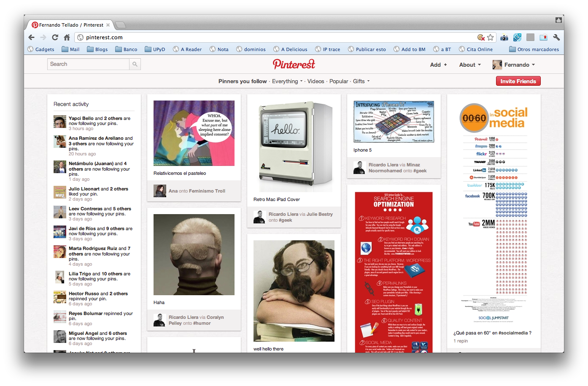Viewport: 588px width, 386px height.
Task: Open the Introducing iPhone 5 pin image
Action: coord(394,122)
